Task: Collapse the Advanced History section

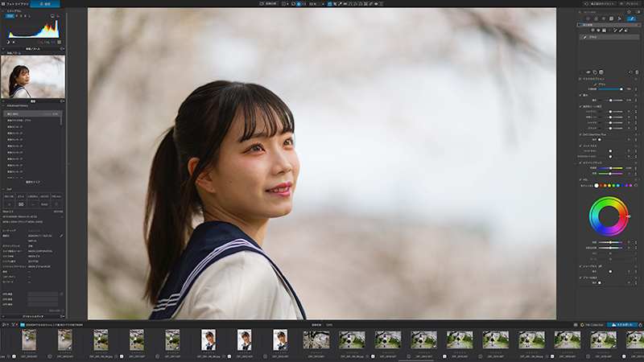Action: click(x=3, y=105)
